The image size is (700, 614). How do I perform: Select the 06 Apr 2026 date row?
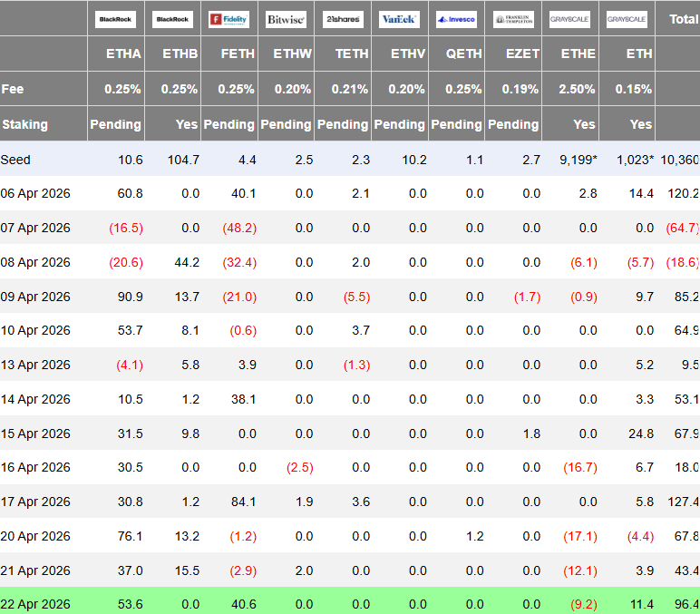pos(350,193)
